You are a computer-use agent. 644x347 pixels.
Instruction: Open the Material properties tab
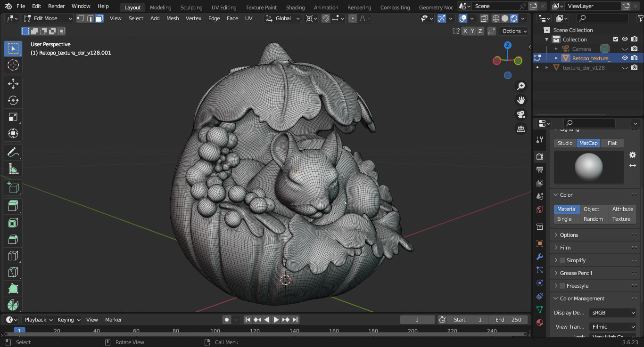coord(540,323)
